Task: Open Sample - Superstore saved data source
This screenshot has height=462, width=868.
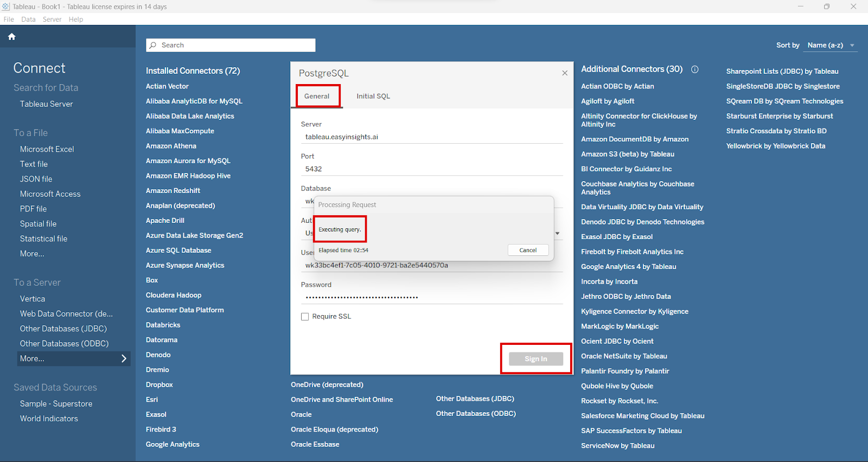Action: click(x=56, y=404)
